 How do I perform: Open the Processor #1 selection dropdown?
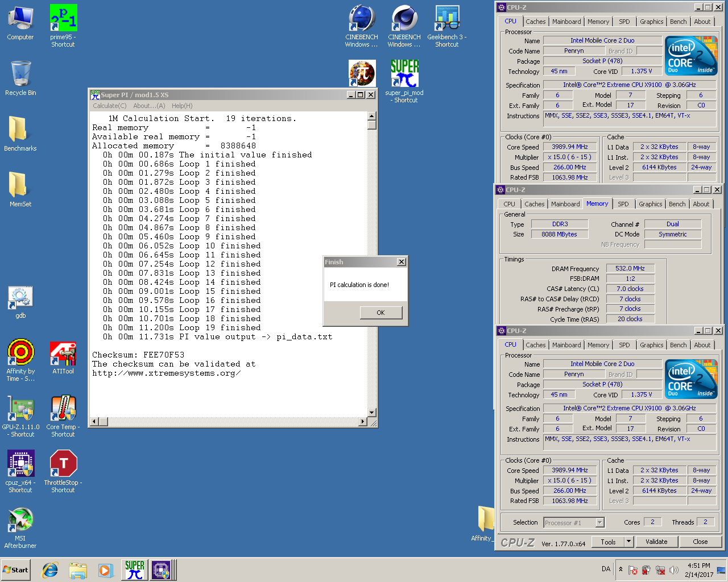573,523
